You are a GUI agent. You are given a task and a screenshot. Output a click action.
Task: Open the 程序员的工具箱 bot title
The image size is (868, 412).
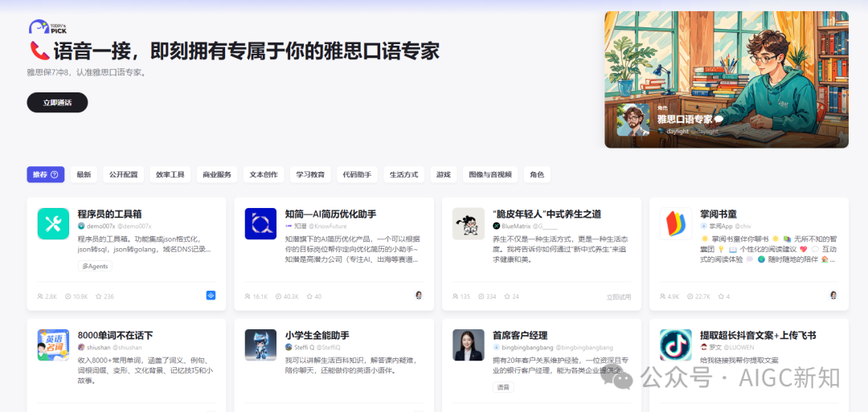(110, 214)
